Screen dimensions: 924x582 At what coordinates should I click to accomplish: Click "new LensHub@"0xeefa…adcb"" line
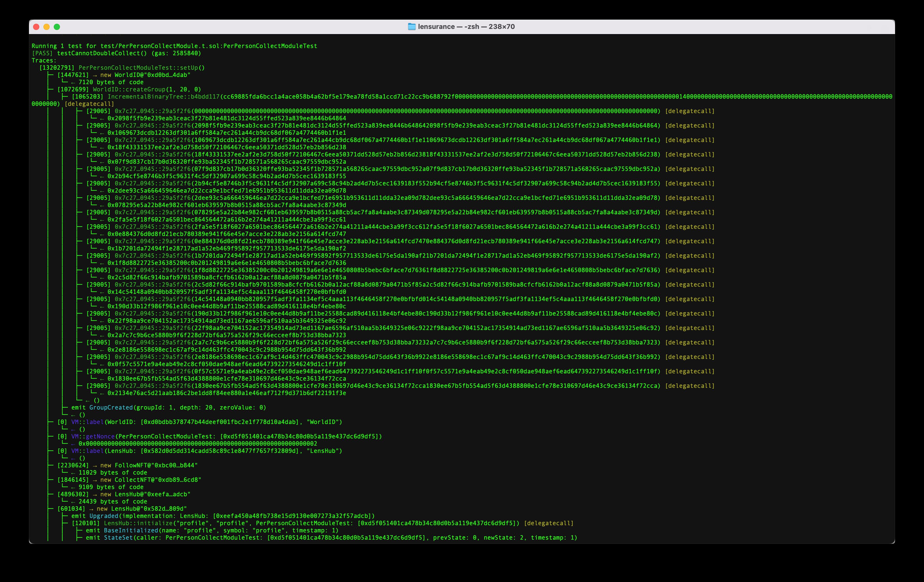145,494
